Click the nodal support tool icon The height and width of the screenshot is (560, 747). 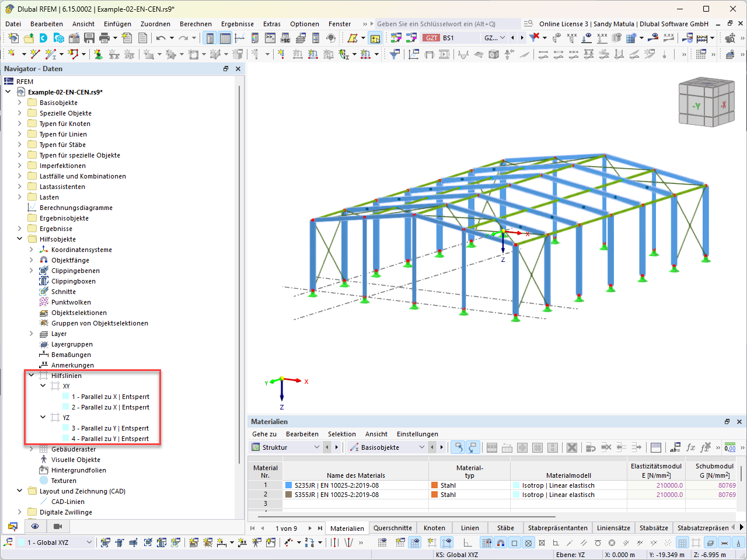98,54
